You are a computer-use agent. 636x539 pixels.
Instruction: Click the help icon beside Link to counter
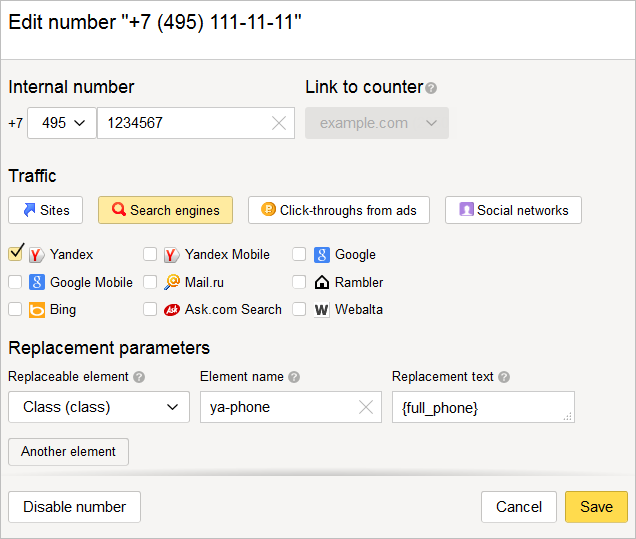coord(432,88)
